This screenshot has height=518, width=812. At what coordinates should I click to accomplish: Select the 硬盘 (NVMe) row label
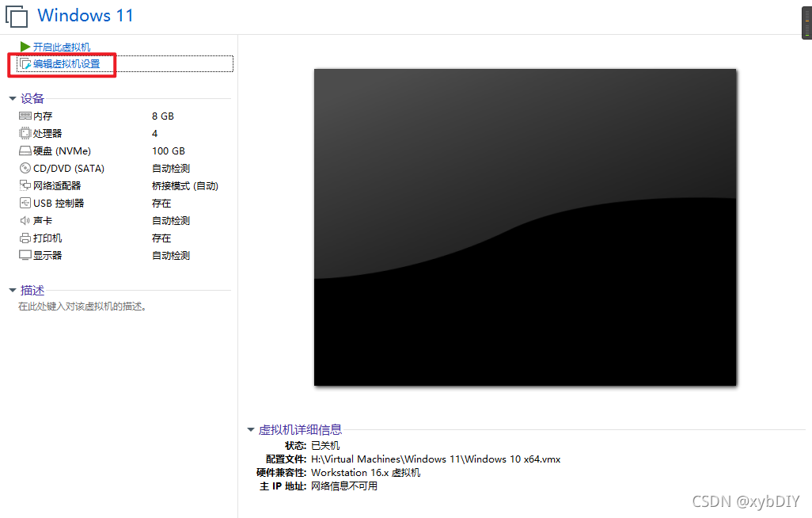pyautogui.click(x=63, y=151)
